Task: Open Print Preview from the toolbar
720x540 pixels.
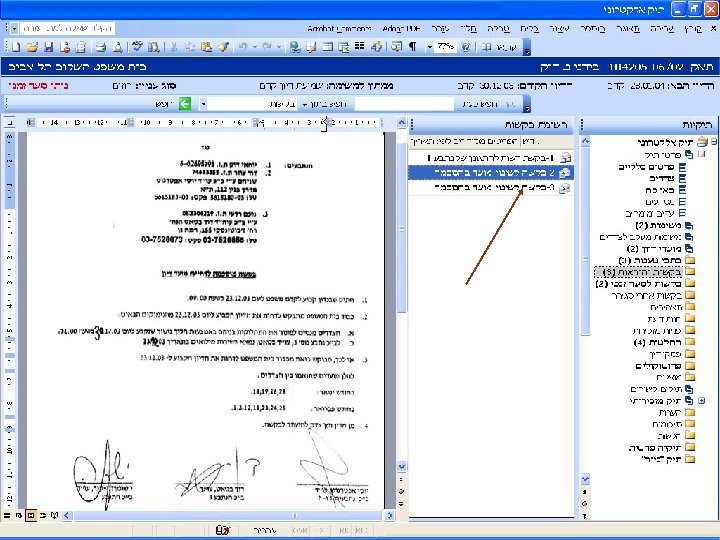Action: coord(118,47)
